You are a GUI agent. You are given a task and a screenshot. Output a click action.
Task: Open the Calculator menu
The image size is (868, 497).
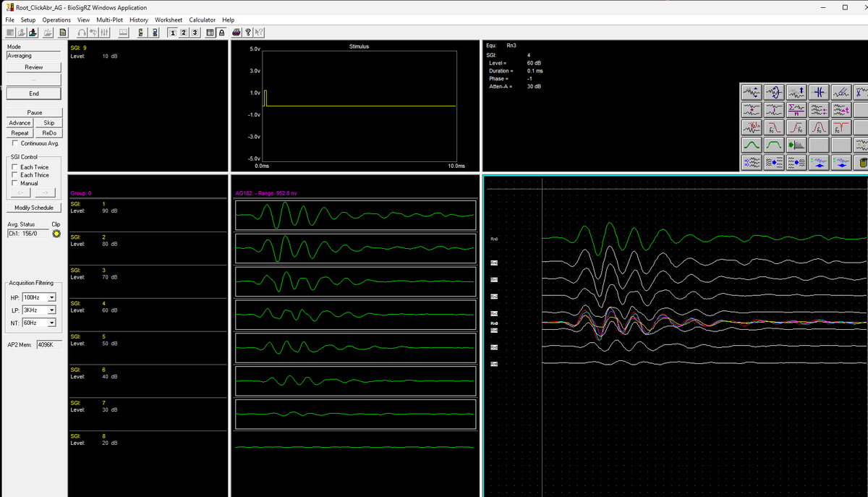point(203,20)
